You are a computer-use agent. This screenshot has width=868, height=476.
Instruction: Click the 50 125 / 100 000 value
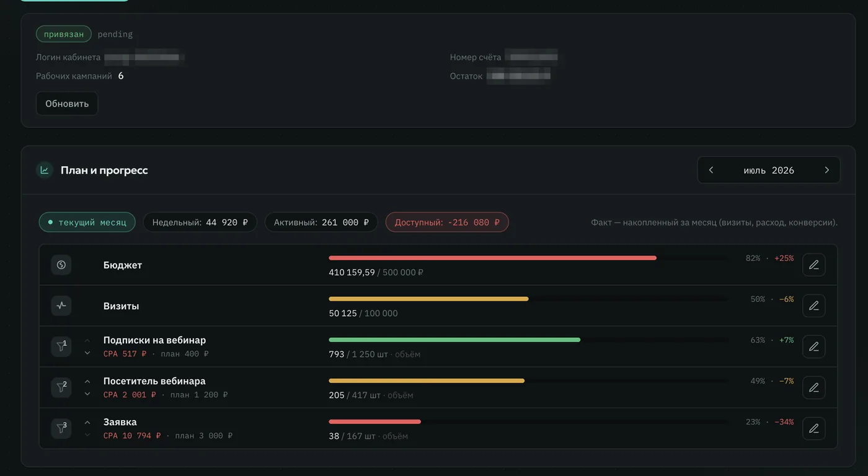(363, 313)
